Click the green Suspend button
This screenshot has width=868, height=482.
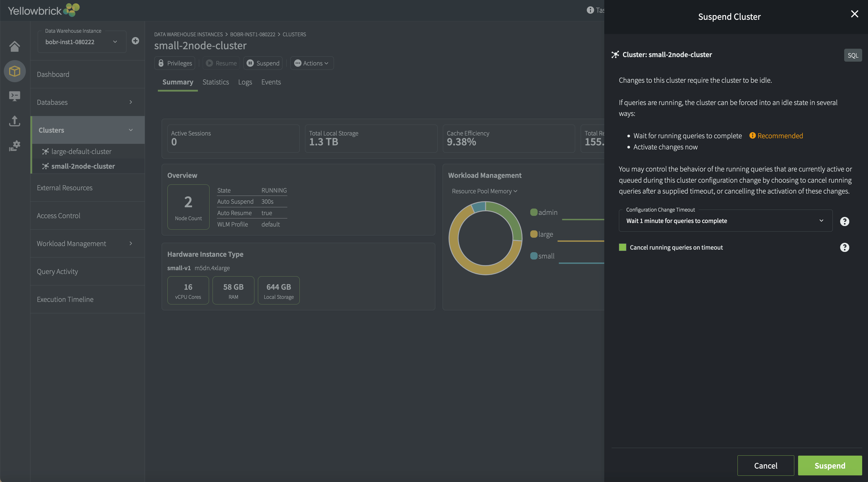pos(829,466)
